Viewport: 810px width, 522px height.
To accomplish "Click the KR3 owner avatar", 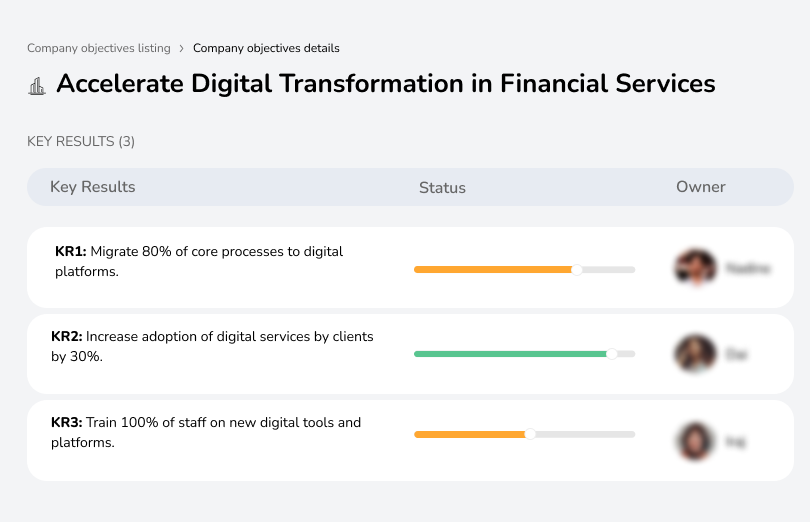I will coord(695,441).
